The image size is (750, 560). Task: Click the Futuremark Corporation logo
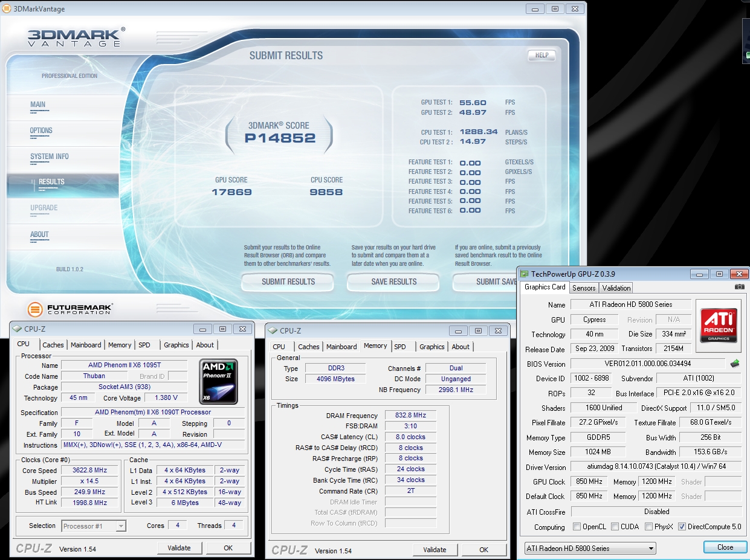[x=70, y=309]
